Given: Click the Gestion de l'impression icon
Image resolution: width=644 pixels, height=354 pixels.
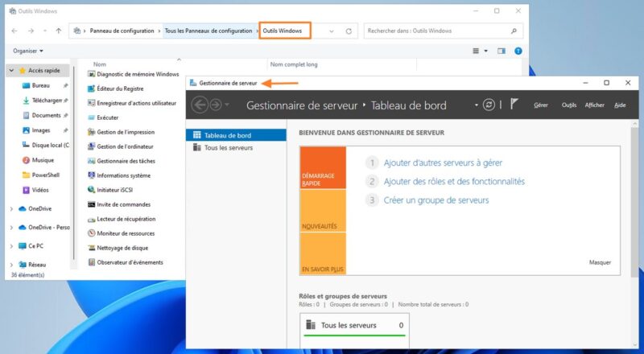Looking at the screenshot, I should pyautogui.click(x=91, y=132).
